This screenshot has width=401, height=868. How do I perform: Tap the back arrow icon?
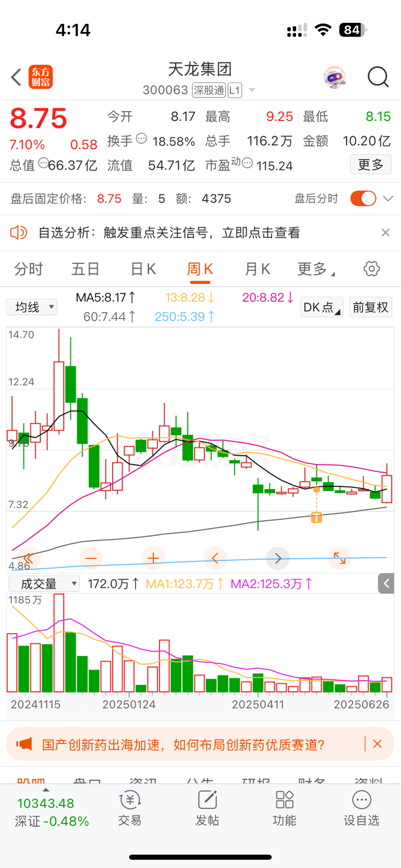point(16,77)
